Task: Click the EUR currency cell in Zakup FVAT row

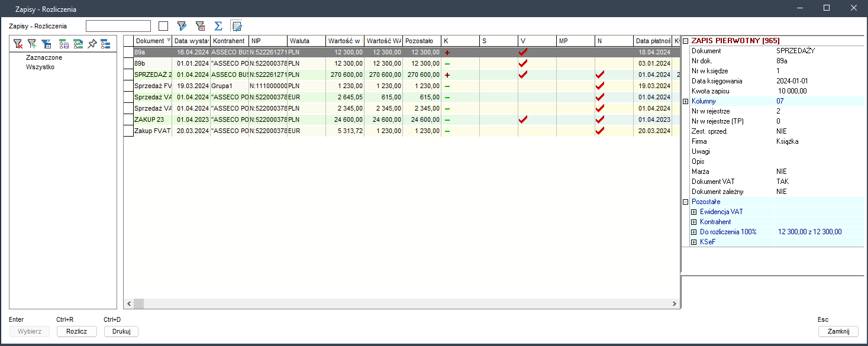Action: point(306,131)
